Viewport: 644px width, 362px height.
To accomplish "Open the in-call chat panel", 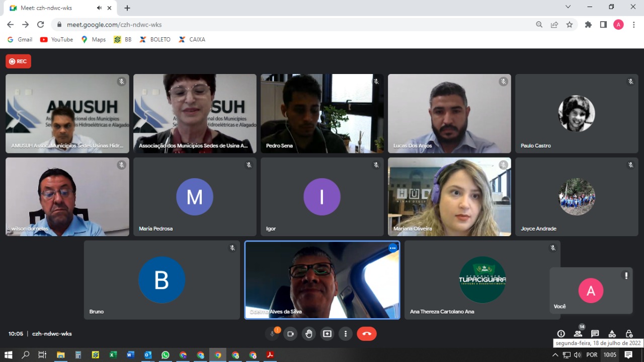I will click(x=595, y=334).
